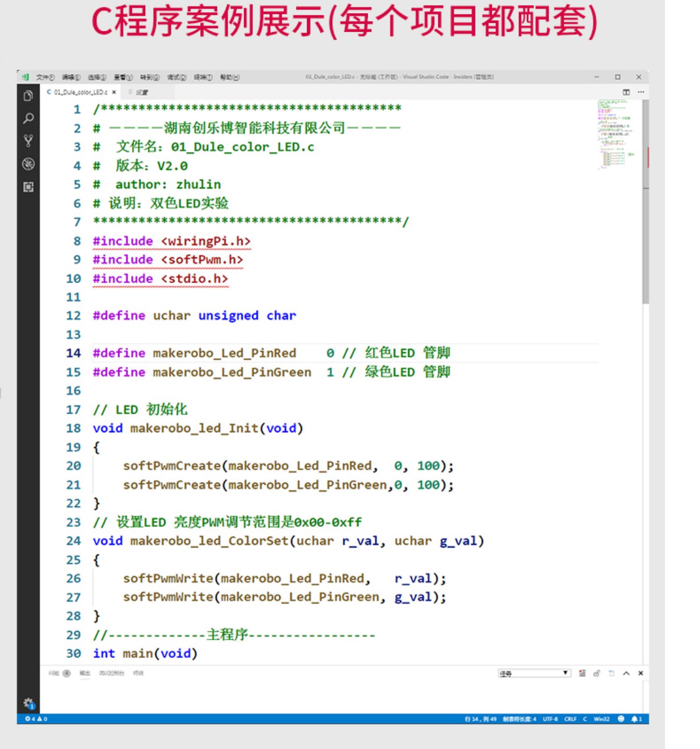The width and height of the screenshot is (700, 749).
Task: Open the 转到(G) menu
Action: 150,77
